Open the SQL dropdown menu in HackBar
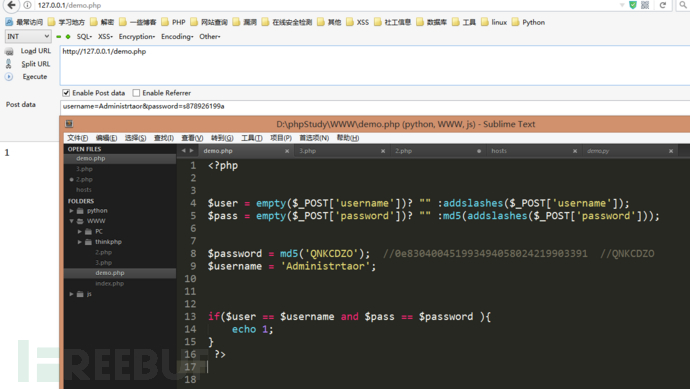Screen dimensions: 690x389 coord(84,37)
